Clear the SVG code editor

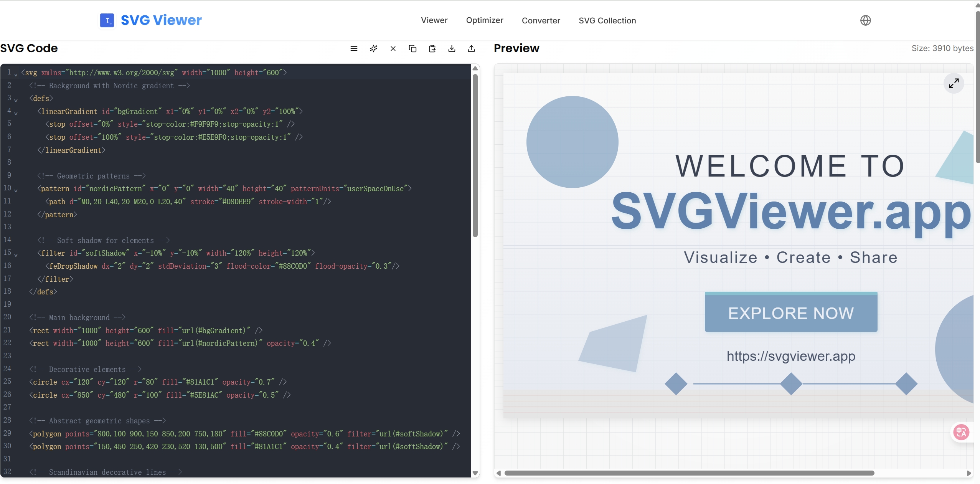point(393,48)
